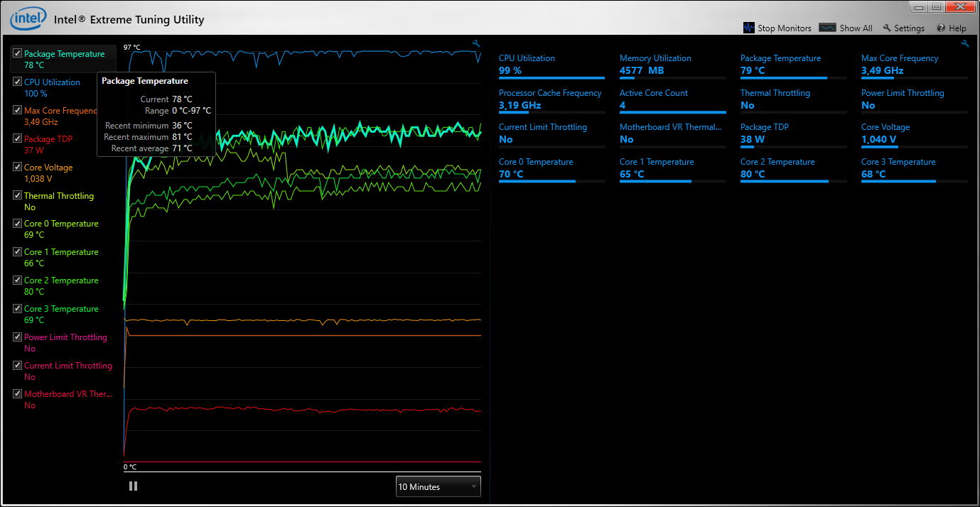Click the Active Core Count tile
The width and height of the screenshot is (980, 507).
[x=673, y=100]
